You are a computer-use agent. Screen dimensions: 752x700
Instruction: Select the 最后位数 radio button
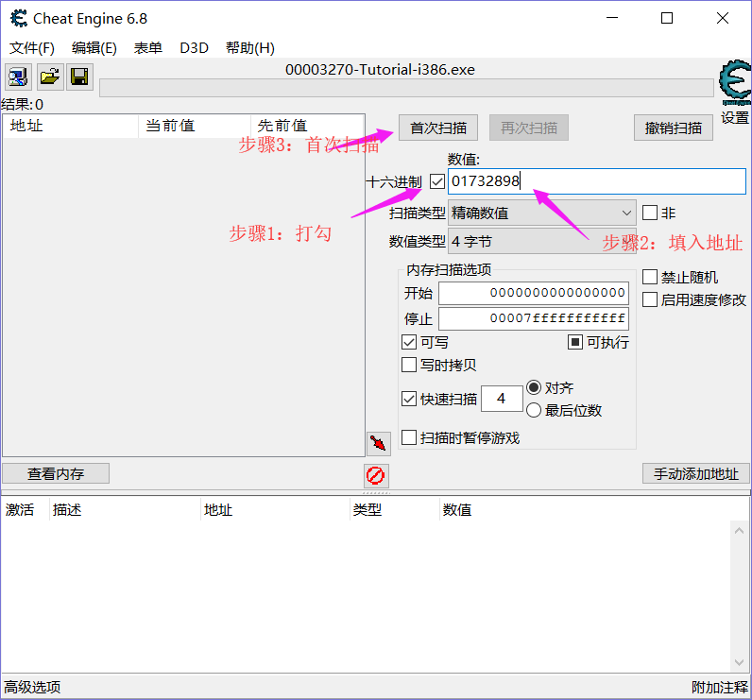[534, 410]
